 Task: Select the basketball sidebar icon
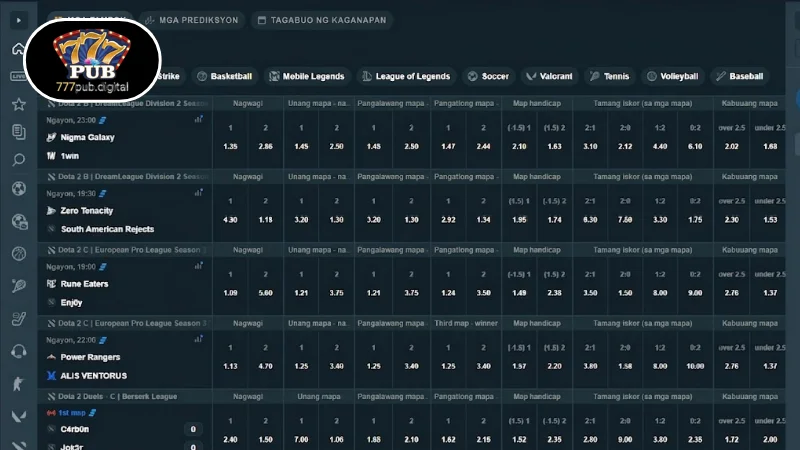click(x=19, y=254)
